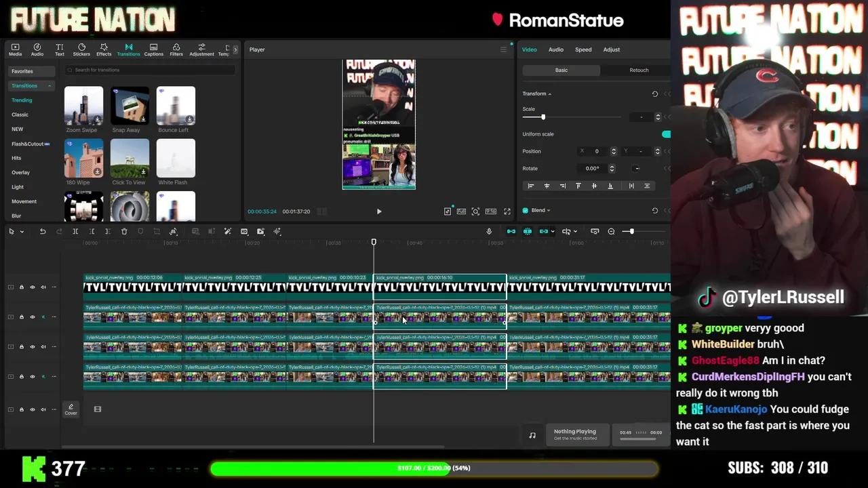868x488 pixels.
Task: Adjust the Scale slider handle
Action: (x=542, y=117)
